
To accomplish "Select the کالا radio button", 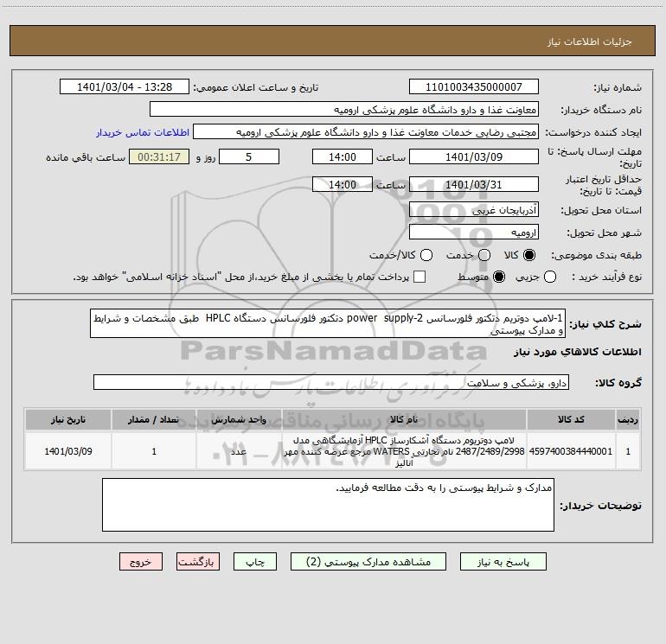I will pyautogui.click(x=529, y=255).
